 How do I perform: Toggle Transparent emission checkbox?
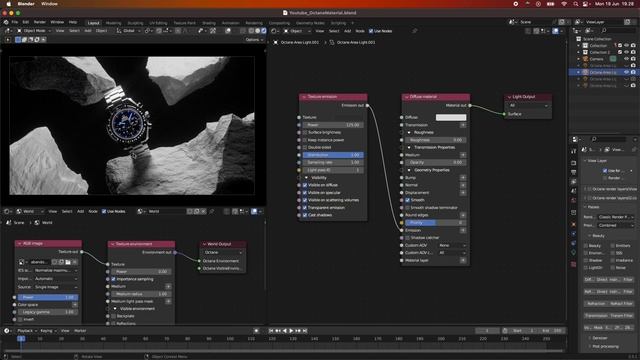(305, 208)
